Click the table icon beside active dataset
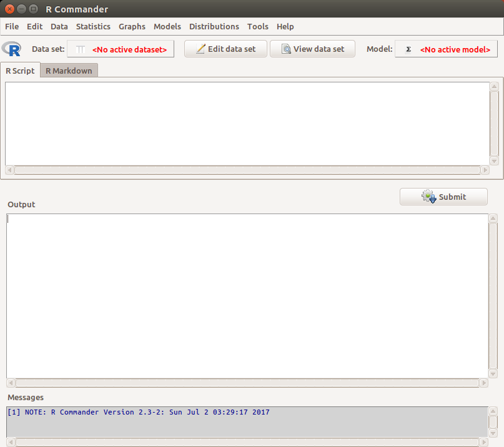Viewport: 504px width, 447px height. pyautogui.click(x=80, y=49)
